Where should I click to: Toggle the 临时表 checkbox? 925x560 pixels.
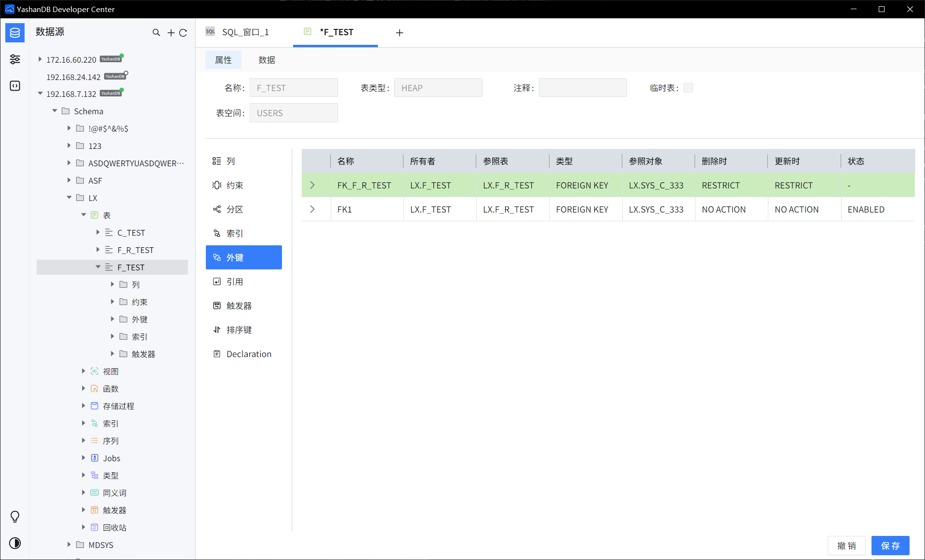(x=688, y=88)
